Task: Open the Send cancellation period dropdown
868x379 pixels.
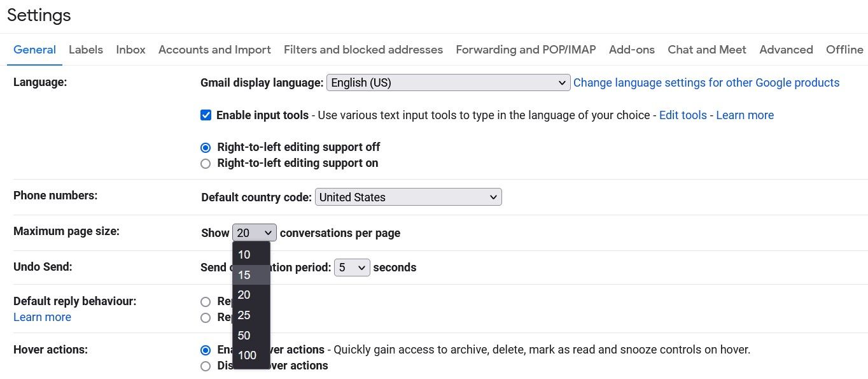Action: point(351,267)
